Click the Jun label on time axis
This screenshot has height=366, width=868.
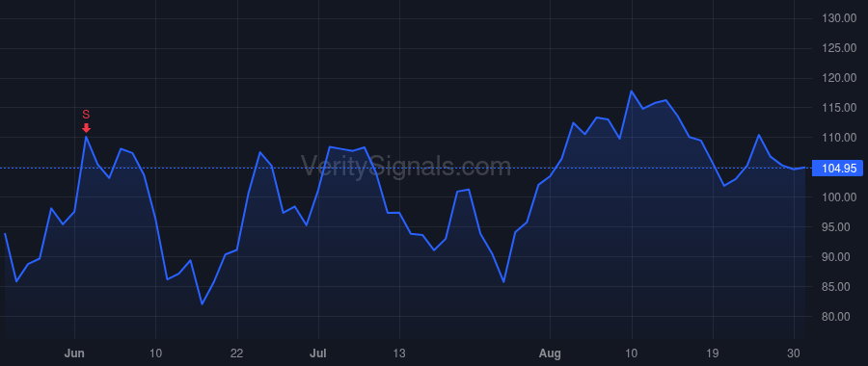(74, 353)
